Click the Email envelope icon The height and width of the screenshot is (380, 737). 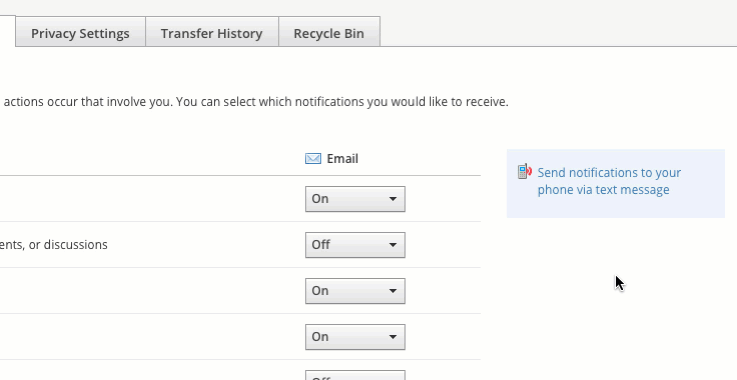click(x=313, y=158)
